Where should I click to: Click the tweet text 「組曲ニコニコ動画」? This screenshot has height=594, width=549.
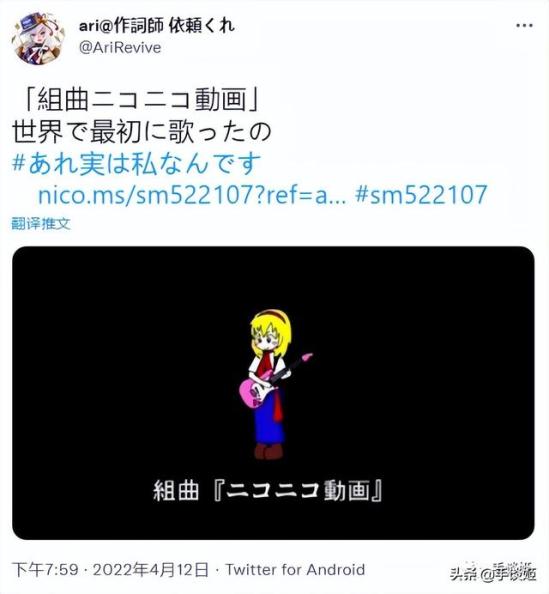(x=142, y=101)
